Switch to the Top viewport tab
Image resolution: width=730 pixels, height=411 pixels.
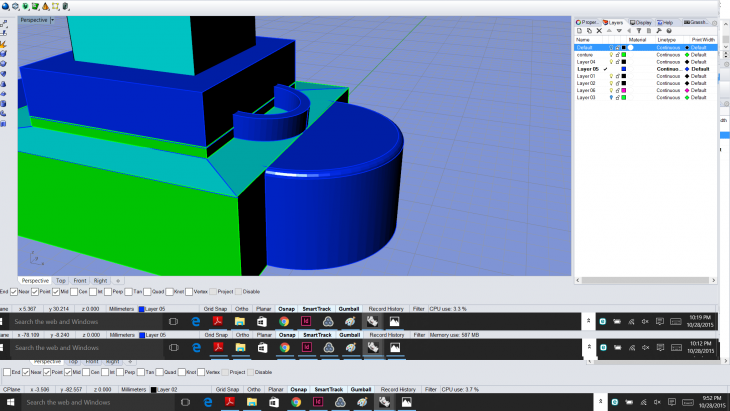coord(61,281)
